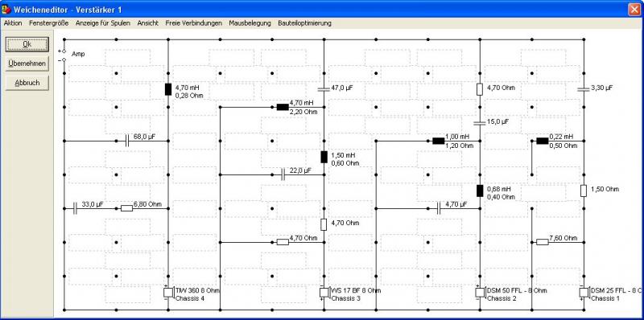Click the DSM 50 FFL Chassis 2 speaker
This screenshot has width=644, height=320.
point(480,292)
